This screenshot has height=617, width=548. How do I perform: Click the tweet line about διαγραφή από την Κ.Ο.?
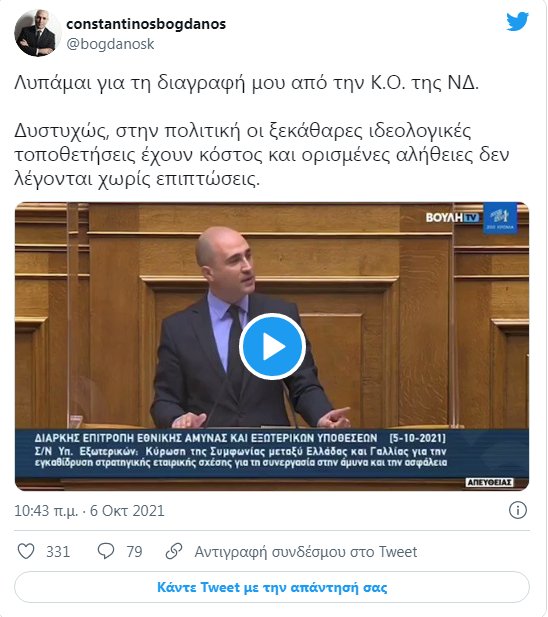click(x=247, y=83)
